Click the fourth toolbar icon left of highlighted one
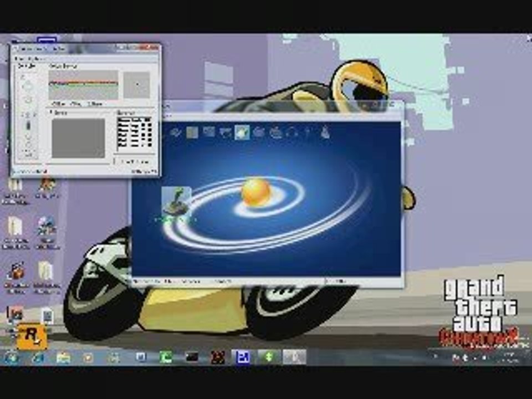The width and height of the screenshot is (532, 399). [226, 132]
